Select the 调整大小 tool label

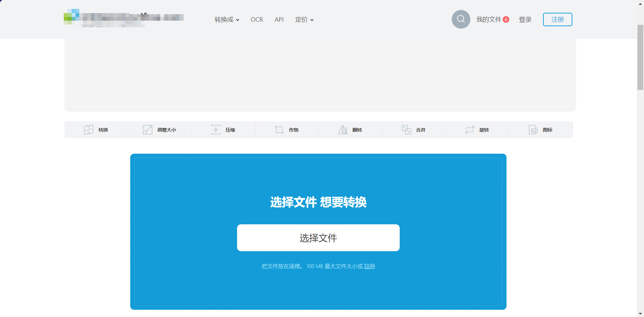[167, 130]
